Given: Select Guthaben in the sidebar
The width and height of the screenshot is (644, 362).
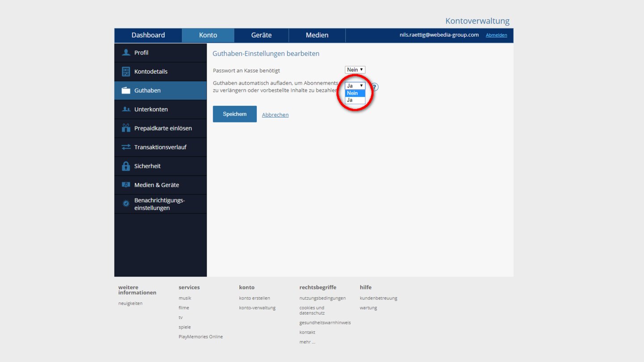Looking at the screenshot, I should [x=161, y=90].
